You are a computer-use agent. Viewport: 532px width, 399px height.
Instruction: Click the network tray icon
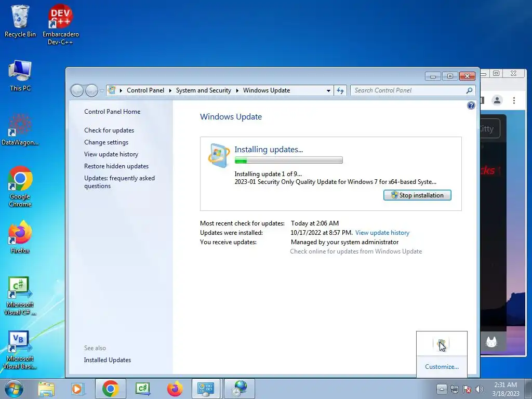[454, 390]
